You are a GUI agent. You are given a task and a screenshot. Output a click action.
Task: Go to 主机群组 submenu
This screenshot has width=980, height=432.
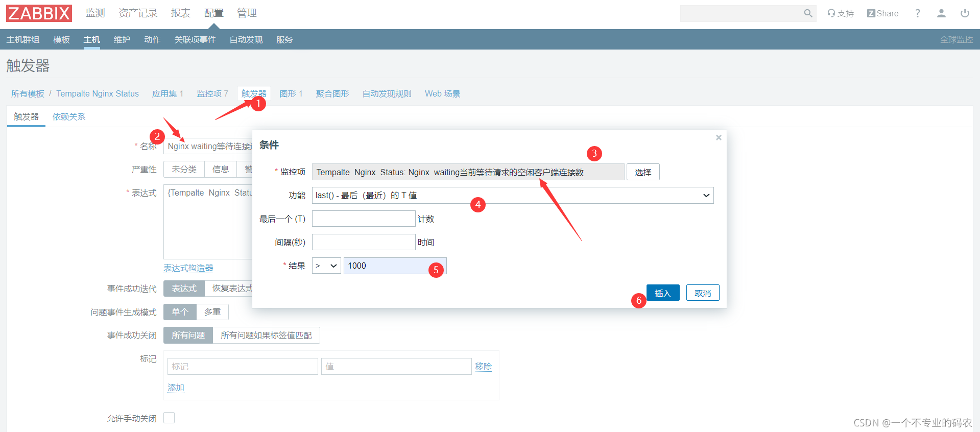pyautogui.click(x=23, y=39)
